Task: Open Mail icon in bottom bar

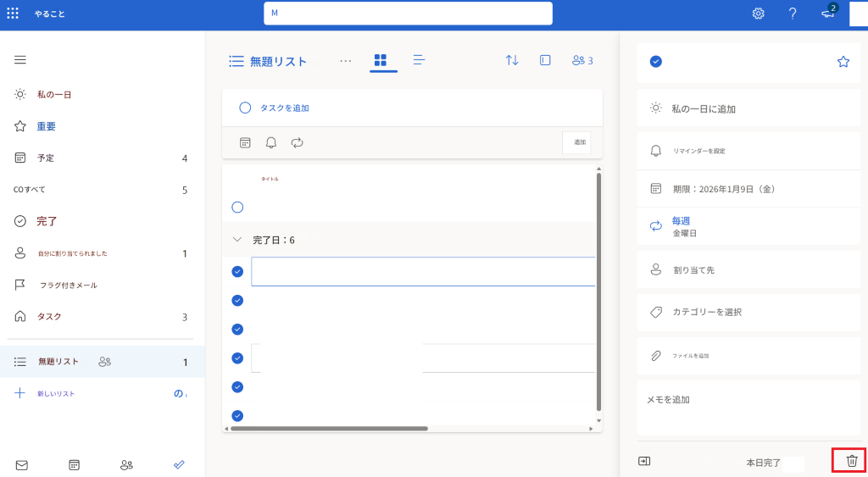Action: [x=21, y=465]
